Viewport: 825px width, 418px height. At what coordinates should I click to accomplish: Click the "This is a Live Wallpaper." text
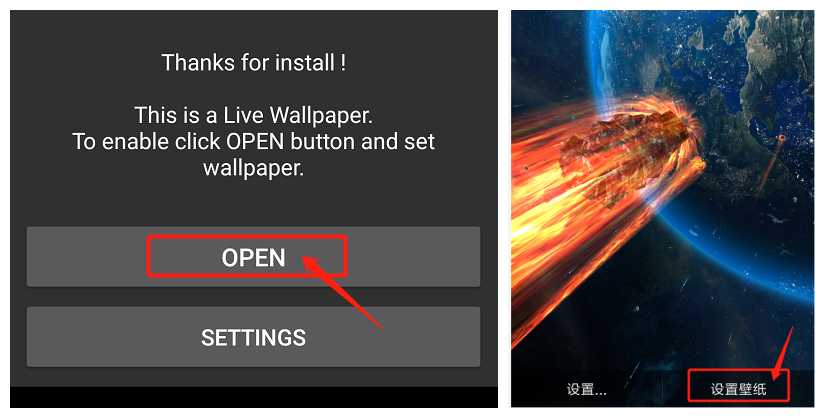pyautogui.click(x=253, y=115)
